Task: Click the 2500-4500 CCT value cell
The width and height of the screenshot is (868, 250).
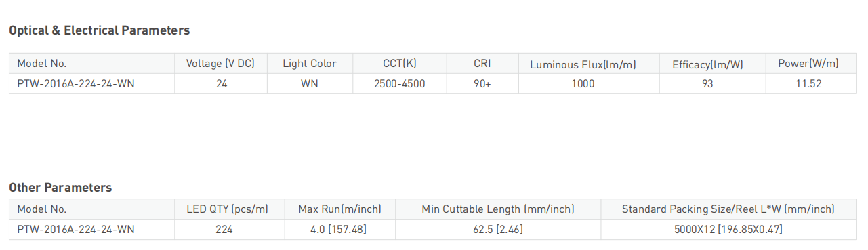Action: tap(400, 84)
